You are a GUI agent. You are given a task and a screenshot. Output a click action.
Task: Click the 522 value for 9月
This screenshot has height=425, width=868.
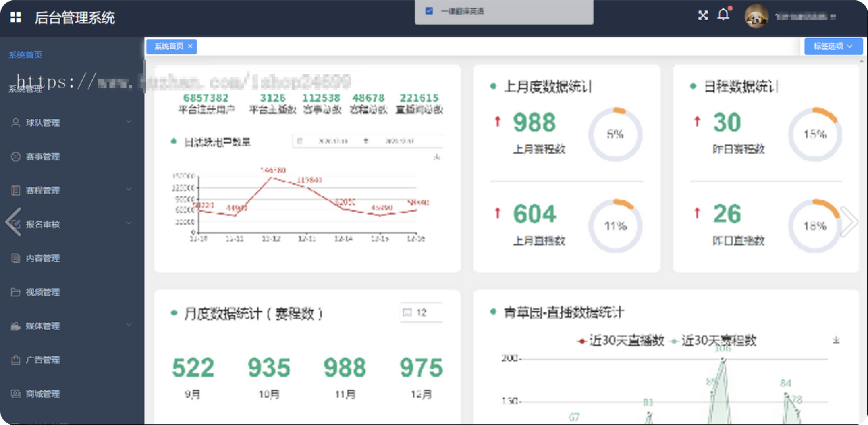click(193, 368)
